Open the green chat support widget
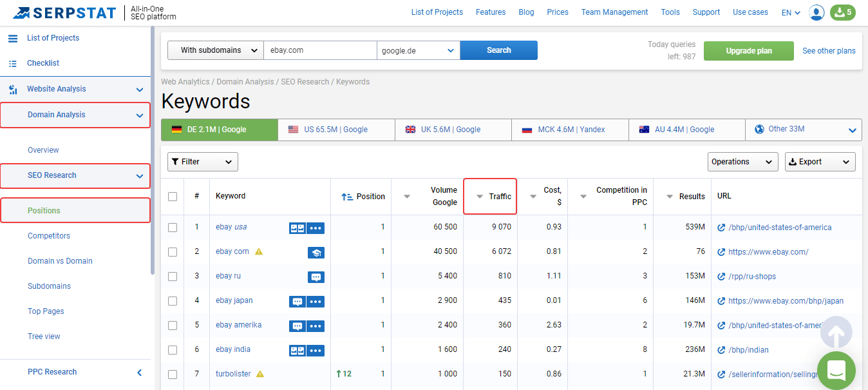 click(x=836, y=371)
